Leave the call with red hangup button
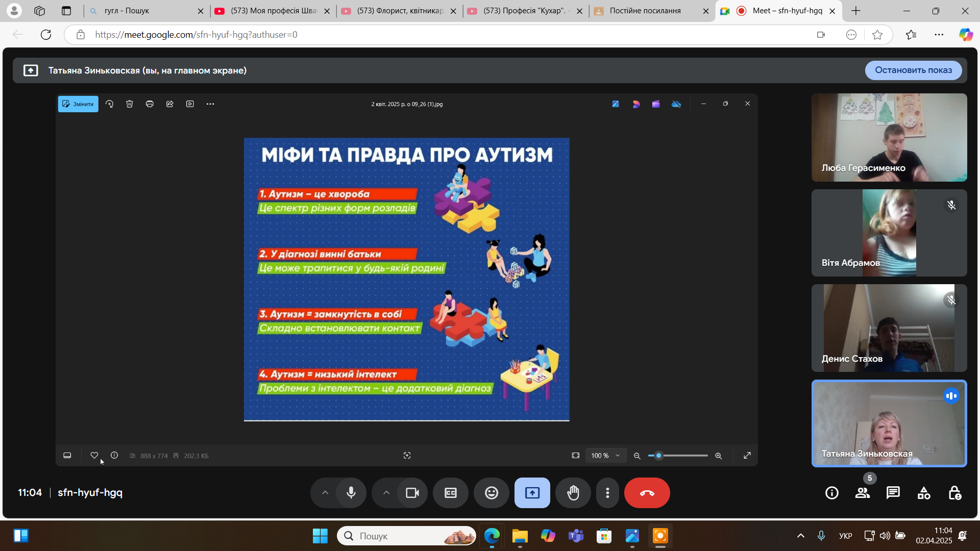 pos(647,493)
